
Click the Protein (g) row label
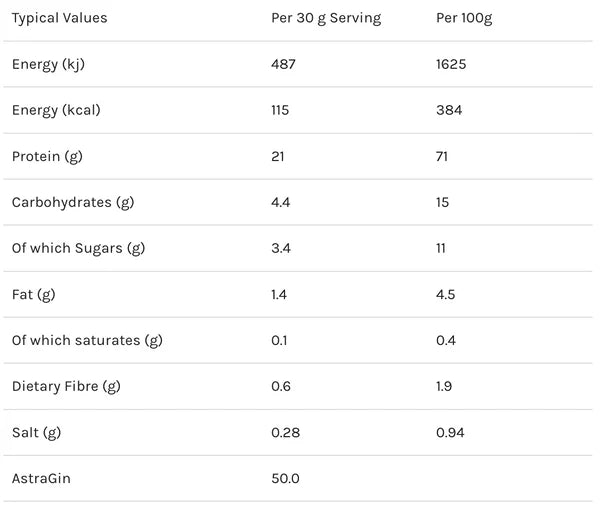click(45, 156)
